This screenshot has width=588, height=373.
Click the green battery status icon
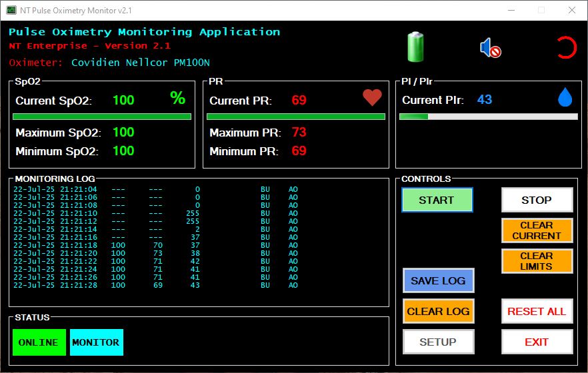click(415, 47)
